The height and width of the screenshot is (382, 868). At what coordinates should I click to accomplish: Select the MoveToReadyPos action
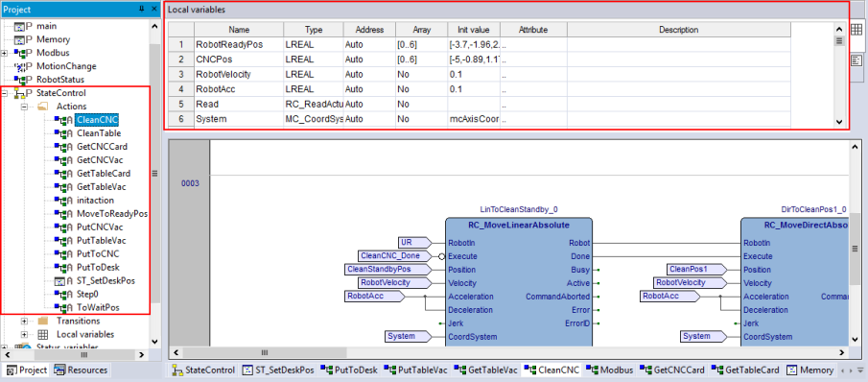tap(112, 214)
